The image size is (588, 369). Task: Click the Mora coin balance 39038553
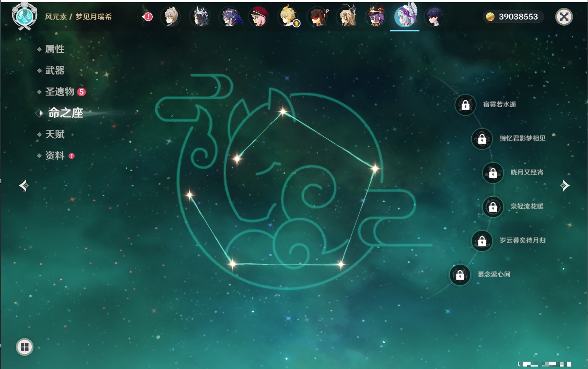point(513,17)
